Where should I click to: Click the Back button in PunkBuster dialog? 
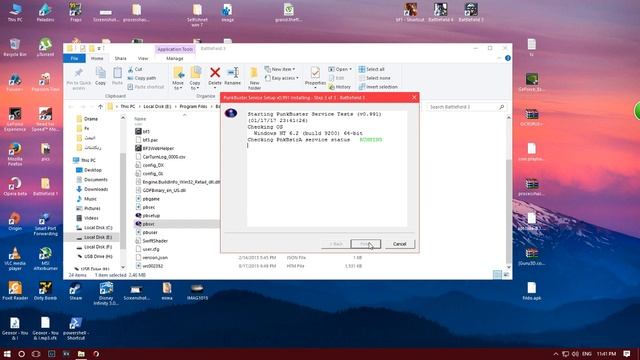coord(336,244)
